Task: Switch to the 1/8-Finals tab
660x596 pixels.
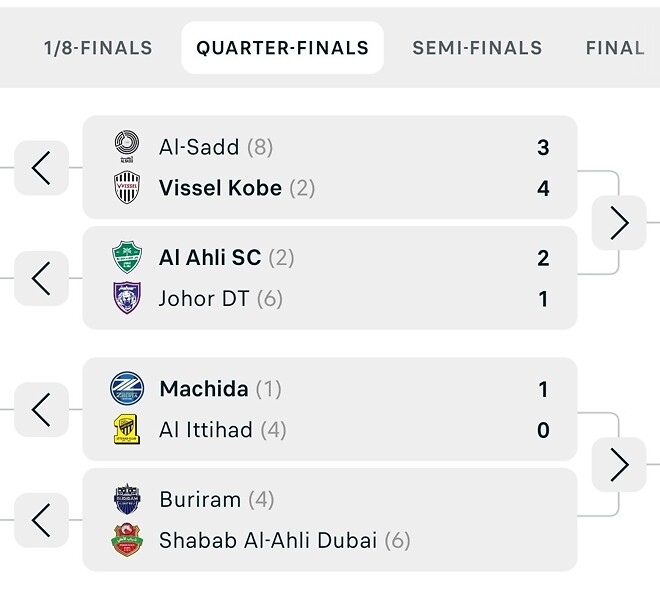Action: tap(98, 48)
